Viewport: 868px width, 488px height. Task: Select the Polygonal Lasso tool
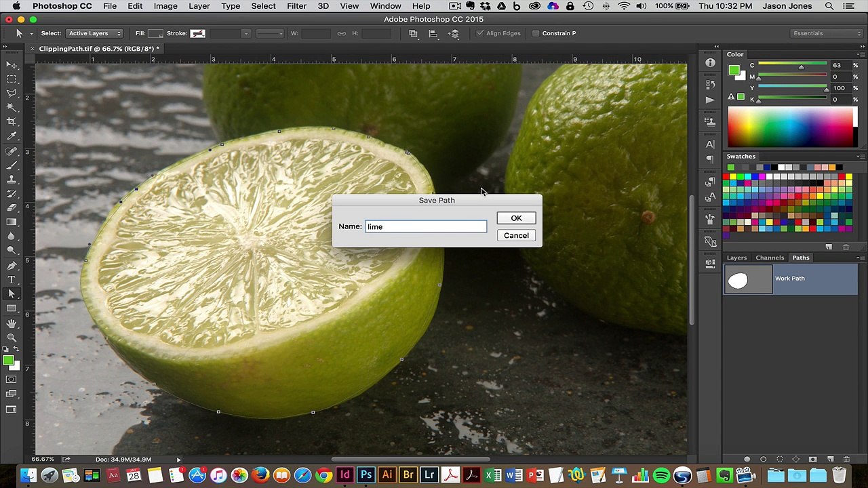pos(12,94)
